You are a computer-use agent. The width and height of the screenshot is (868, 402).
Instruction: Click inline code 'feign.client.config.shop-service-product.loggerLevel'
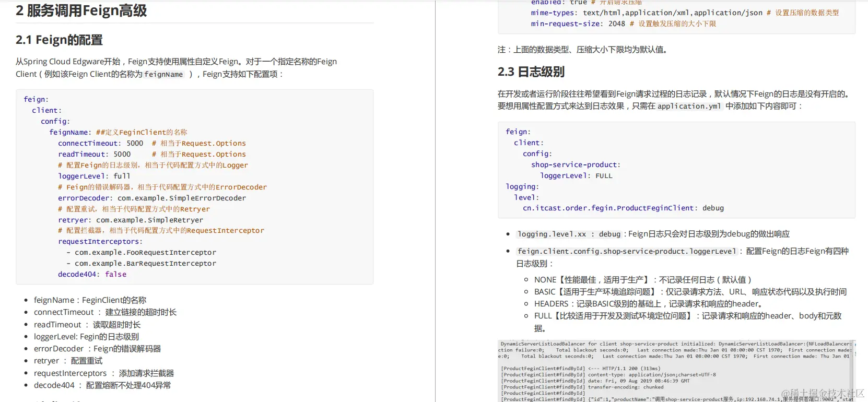(x=627, y=252)
